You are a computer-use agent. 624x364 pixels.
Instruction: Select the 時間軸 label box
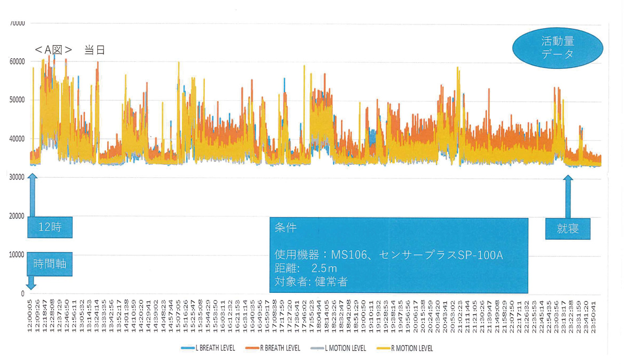tap(50, 264)
